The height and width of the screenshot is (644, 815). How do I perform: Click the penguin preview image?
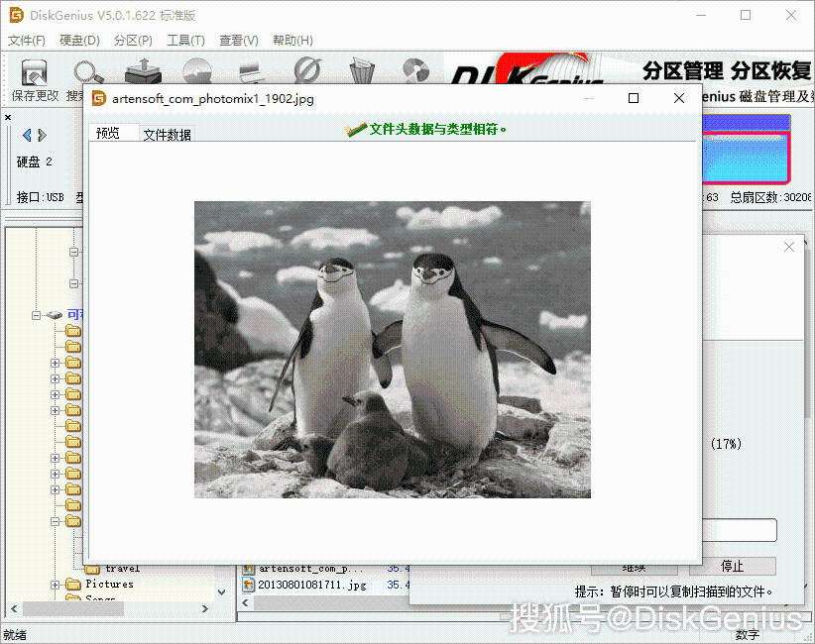click(393, 350)
